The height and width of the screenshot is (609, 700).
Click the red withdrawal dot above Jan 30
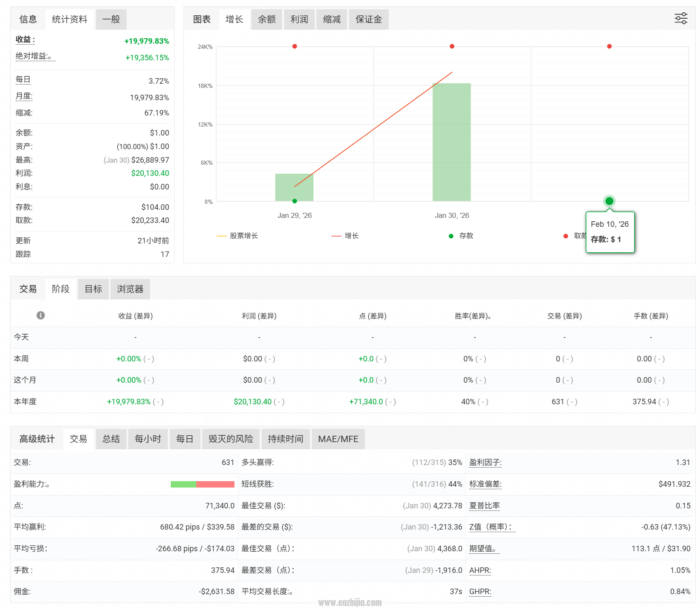point(452,46)
